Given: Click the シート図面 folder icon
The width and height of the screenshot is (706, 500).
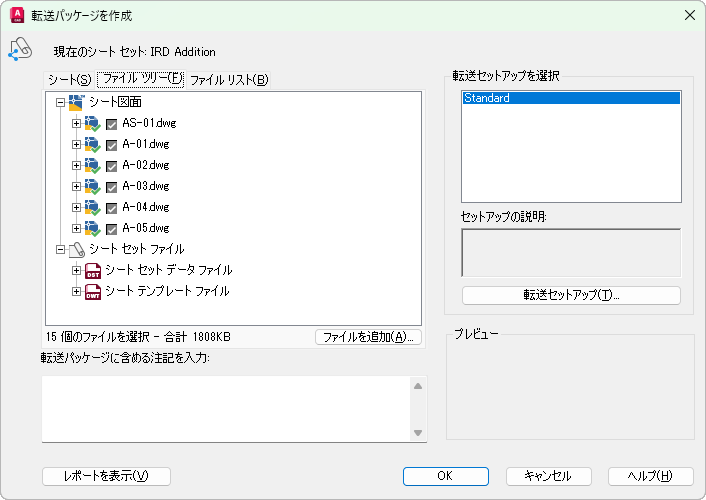Looking at the screenshot, I should click(76, 102).
